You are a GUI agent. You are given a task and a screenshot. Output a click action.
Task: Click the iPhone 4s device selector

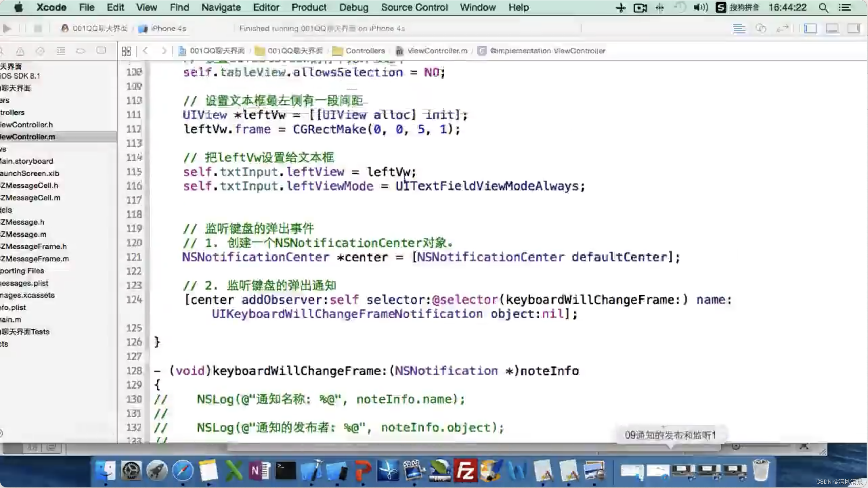[x=167, y=28]
